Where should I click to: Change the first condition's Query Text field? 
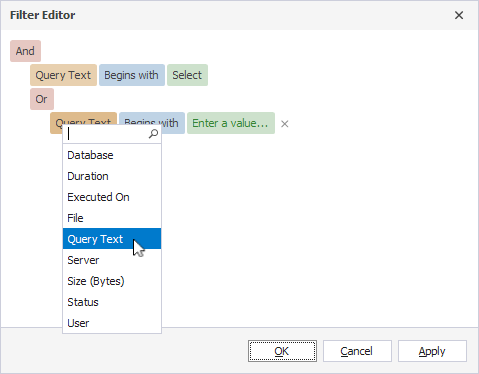pyautogui.click(x=63, y=75)
